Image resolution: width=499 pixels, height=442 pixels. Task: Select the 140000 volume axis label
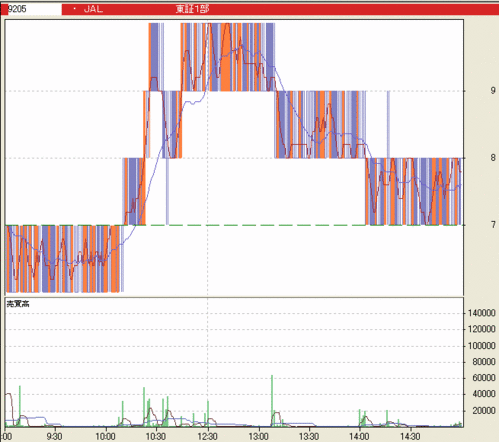coord(481,313)
